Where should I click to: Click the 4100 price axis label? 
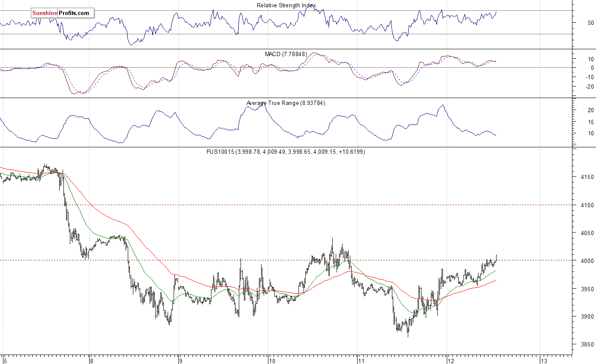(x=587, y=205)
